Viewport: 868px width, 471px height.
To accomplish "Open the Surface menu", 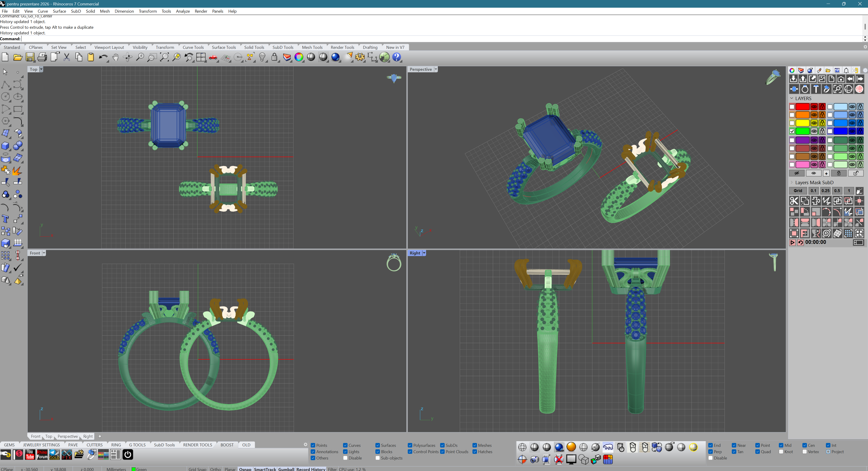I will pos(59,11).
